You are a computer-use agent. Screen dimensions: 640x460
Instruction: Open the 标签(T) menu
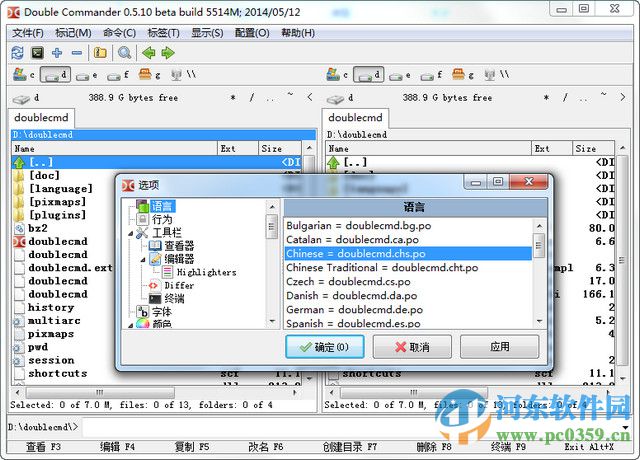[163, 33]
